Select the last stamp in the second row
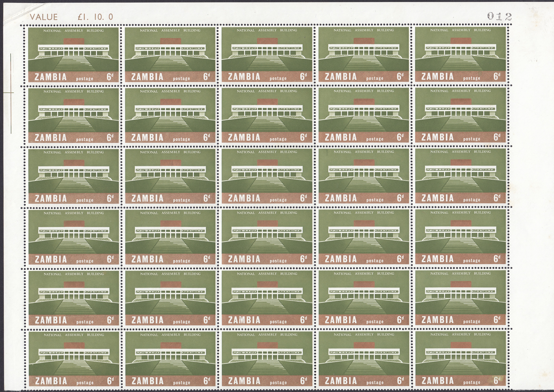 460,115
